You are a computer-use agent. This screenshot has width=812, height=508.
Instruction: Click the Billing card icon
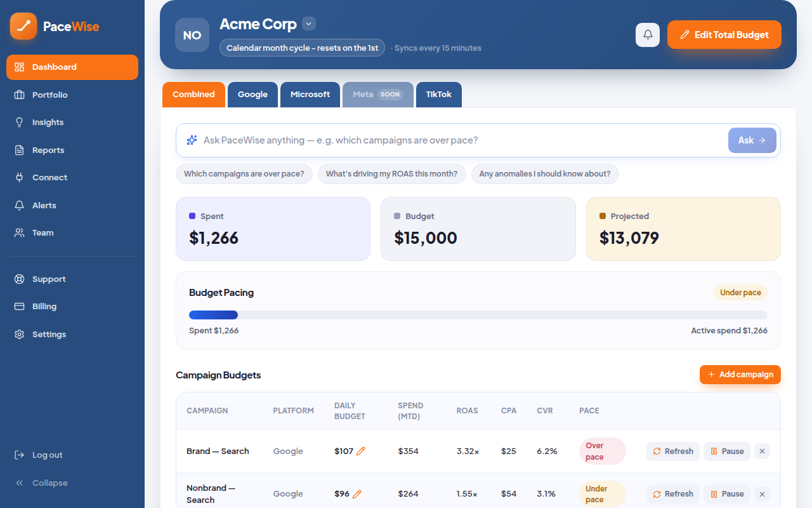coord(20,307)
